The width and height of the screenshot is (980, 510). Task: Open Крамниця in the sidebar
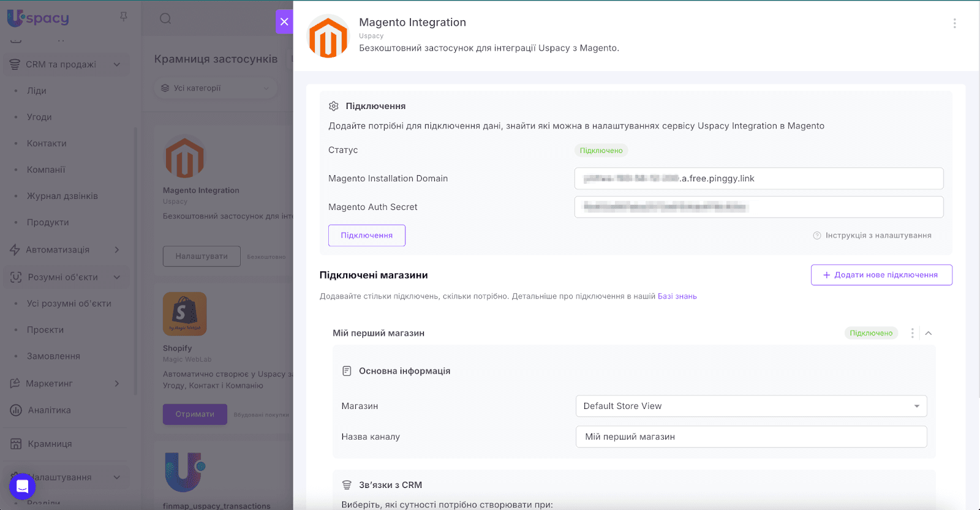coord(50,444)
